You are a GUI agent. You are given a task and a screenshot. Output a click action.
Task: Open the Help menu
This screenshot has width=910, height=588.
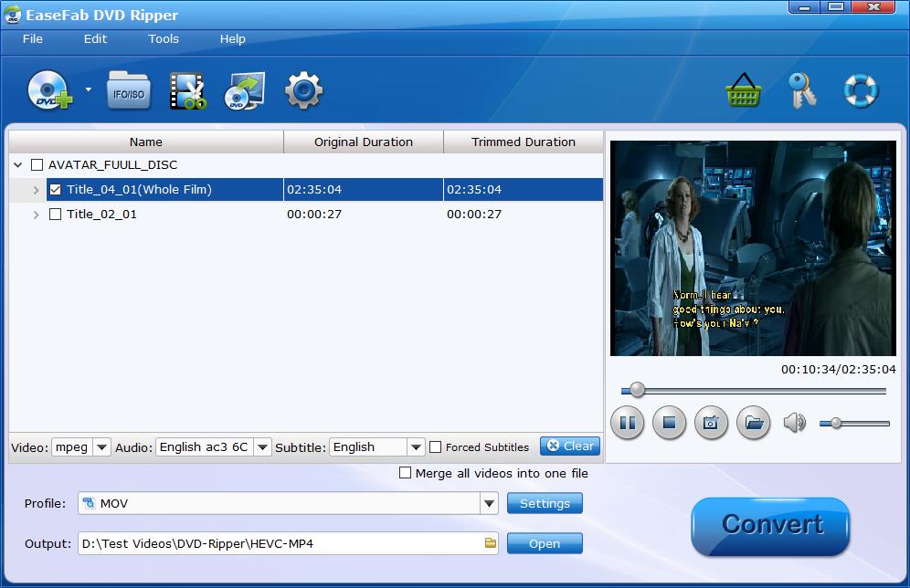[233, 39]
